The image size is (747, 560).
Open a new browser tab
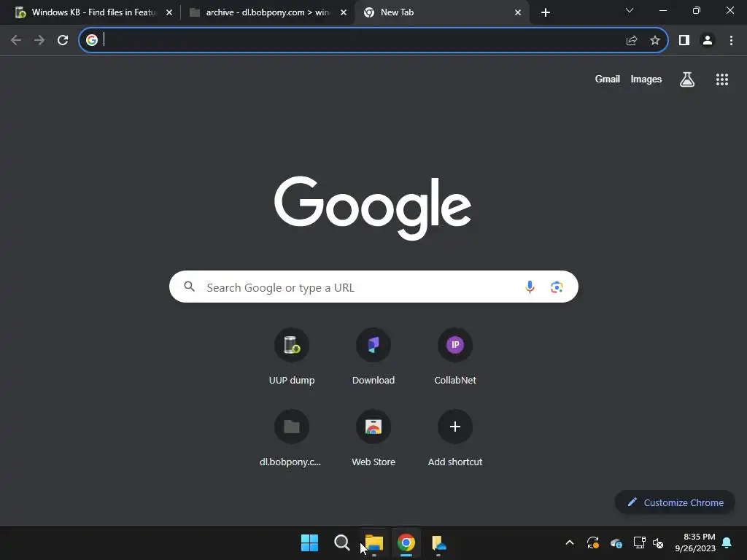click(x=546, y=12)
